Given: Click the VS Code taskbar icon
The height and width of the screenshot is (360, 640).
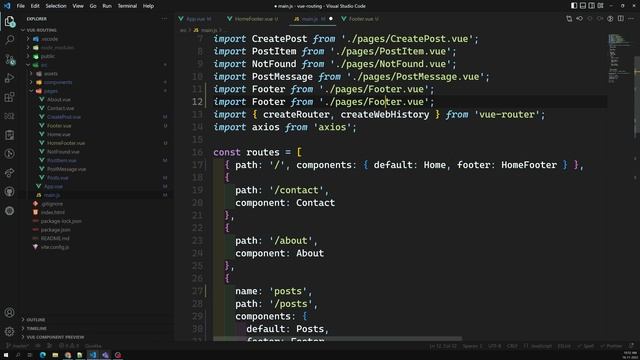Looking at the screenshot, I should tap(93, 355).
